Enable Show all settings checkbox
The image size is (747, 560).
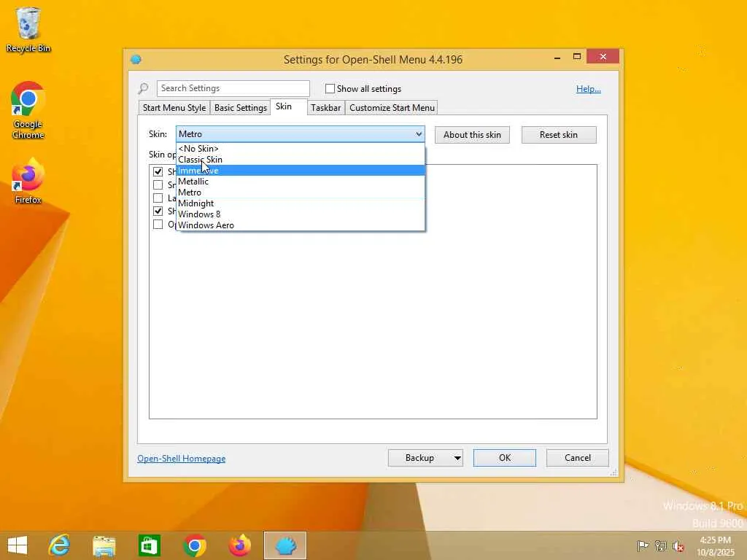[x=330, y=88]
